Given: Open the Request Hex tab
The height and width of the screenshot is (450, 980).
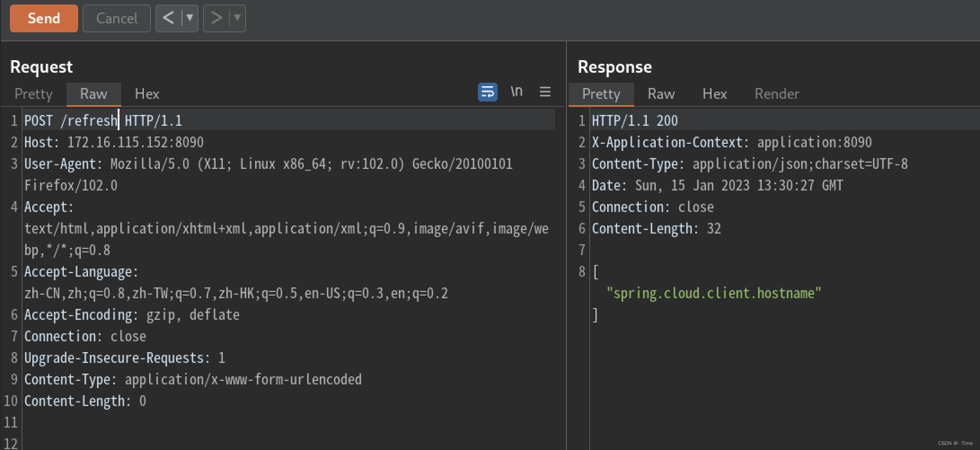Looking at the screenshot, I should 147,94.
